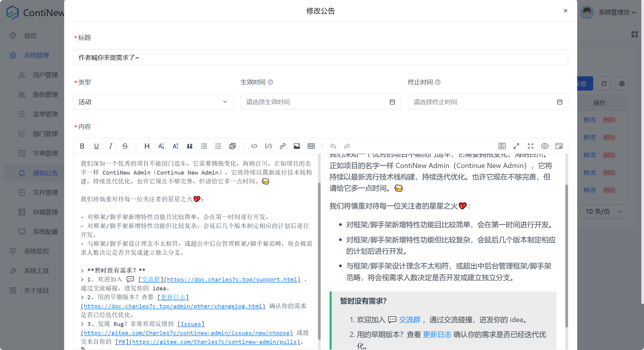
Task: Toggle bold formatting in the editor
Action: [82, 146]
